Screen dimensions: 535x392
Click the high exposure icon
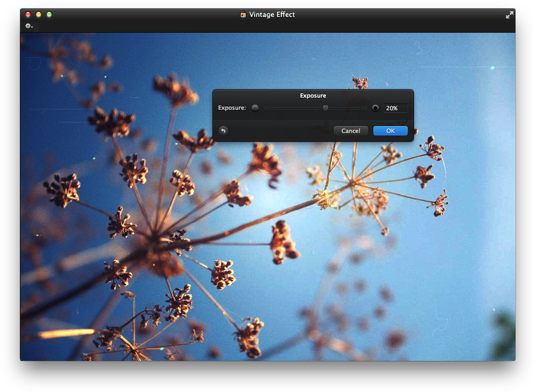click(x=376, y=108)
